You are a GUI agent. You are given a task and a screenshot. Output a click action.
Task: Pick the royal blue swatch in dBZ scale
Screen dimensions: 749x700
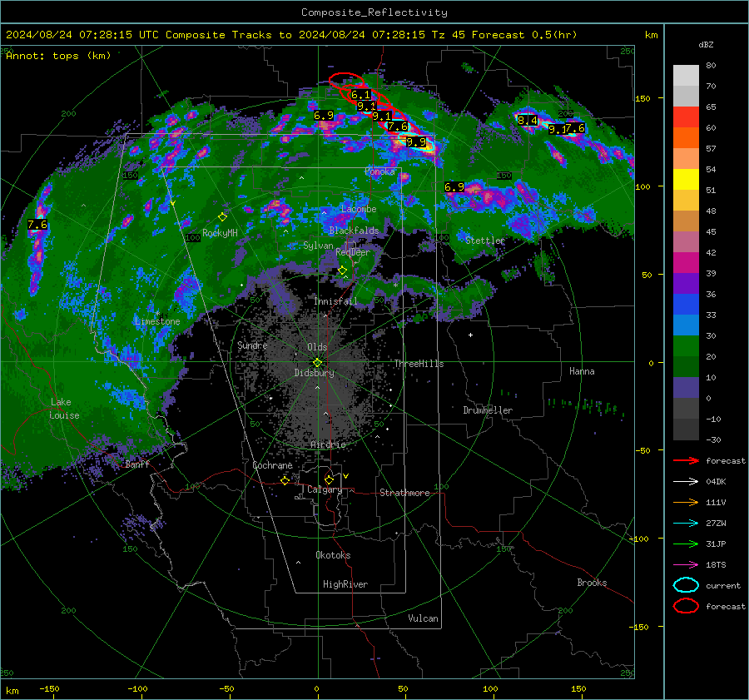tap(686, 304)
